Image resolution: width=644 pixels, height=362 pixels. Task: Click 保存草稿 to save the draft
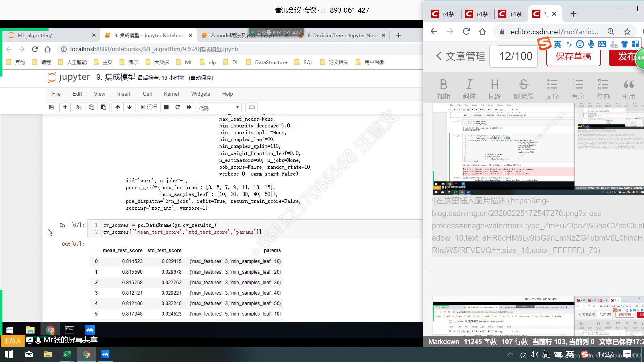[x=573, y=56]
